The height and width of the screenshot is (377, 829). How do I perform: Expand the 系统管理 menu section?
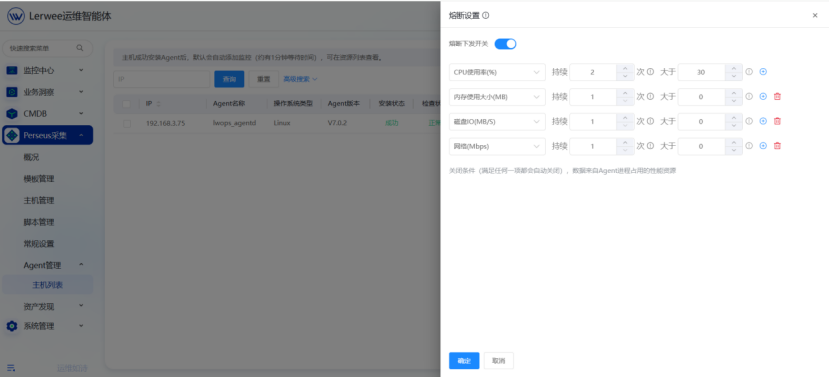pyautogui.click(x=81, y=326)
